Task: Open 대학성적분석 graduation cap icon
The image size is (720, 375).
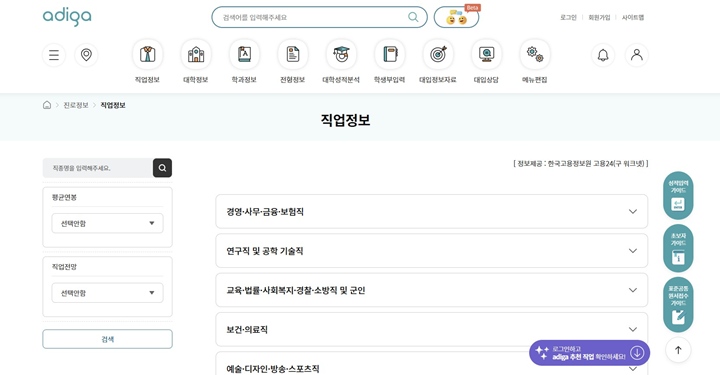Action: [341, 54]
